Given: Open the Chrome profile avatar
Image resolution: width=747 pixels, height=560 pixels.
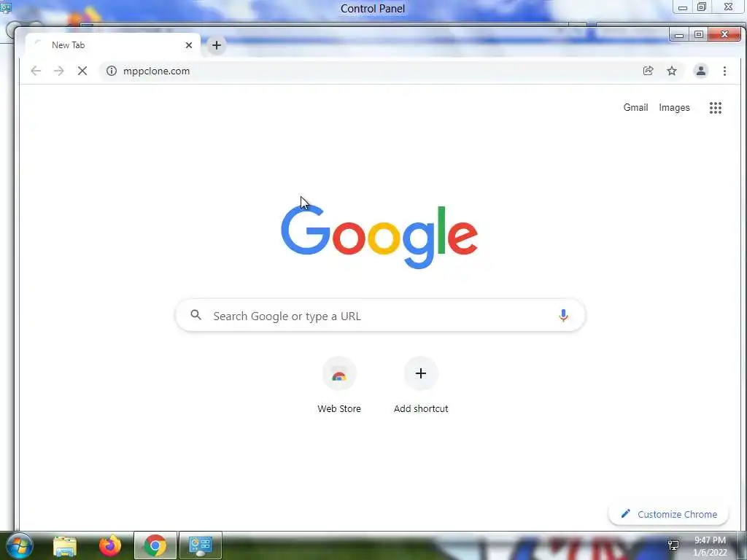Looking at the screenshot, I should point(701,71).
